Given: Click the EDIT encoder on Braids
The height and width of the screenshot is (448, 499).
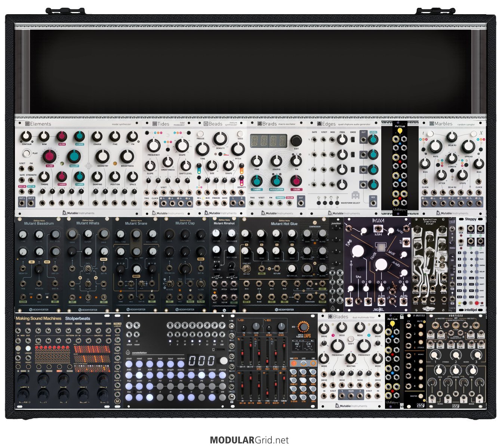Looking at the screenshot, I should 296,140.
